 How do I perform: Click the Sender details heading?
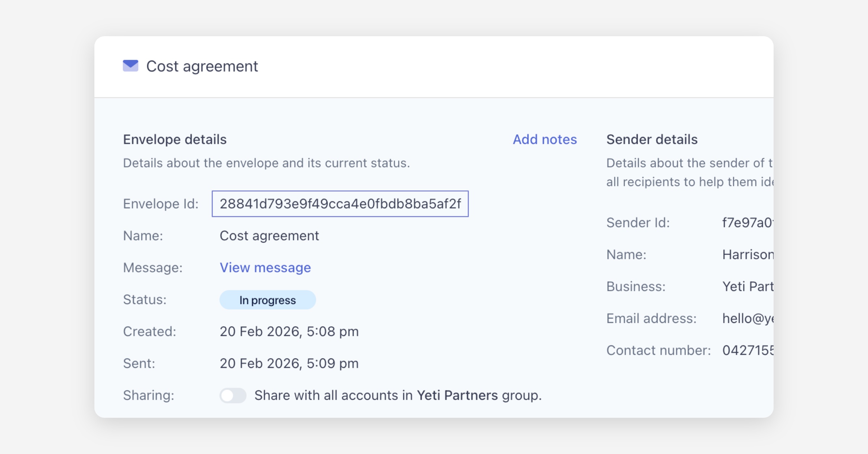[x=652, y=139]
